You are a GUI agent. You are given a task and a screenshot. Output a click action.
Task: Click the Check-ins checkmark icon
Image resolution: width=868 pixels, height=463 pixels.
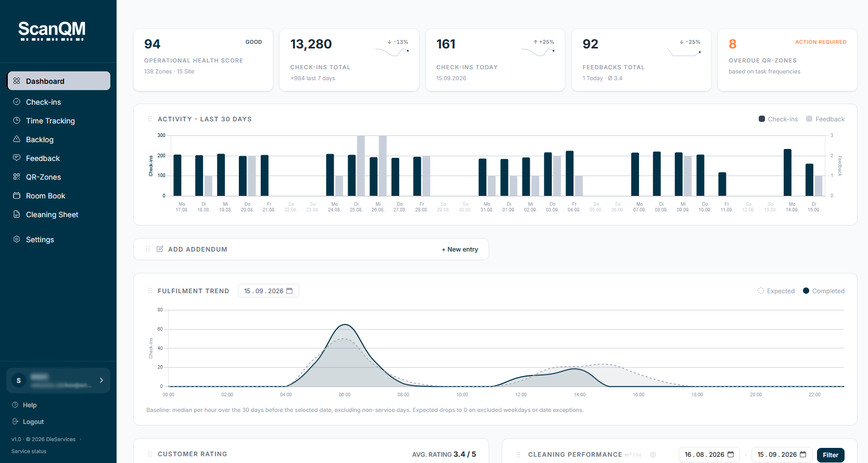click(17, 102)
